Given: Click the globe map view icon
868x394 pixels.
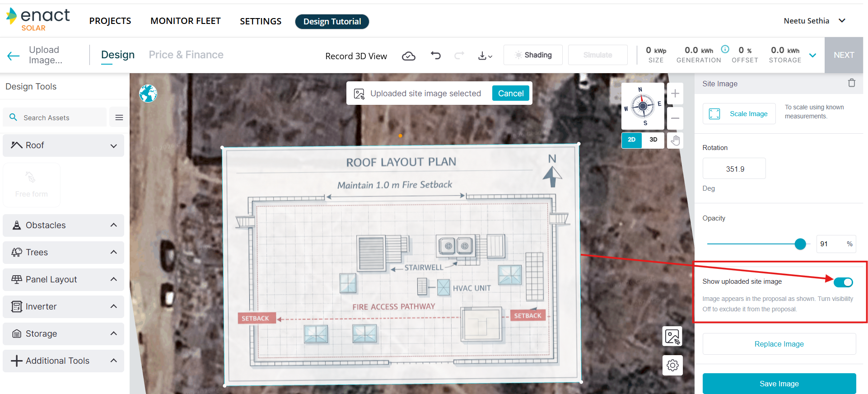Looking at the screenshot, I should pos(148,94).
